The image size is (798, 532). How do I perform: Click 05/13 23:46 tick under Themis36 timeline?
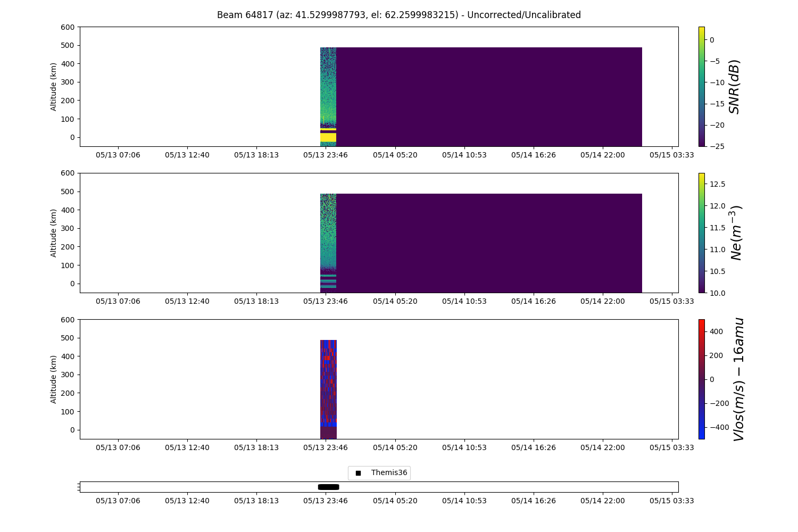coord(326,501)
